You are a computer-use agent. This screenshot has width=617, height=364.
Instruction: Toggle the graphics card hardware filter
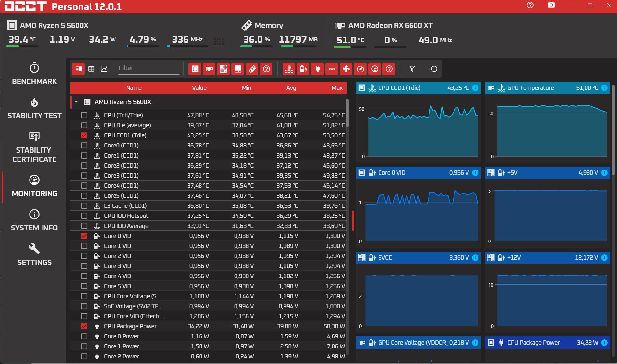(209, 69)
